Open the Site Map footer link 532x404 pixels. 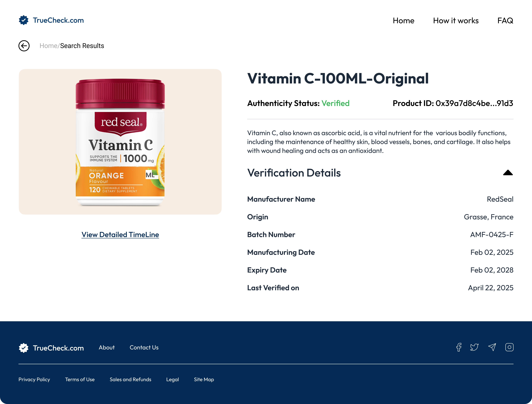(204, 379)
